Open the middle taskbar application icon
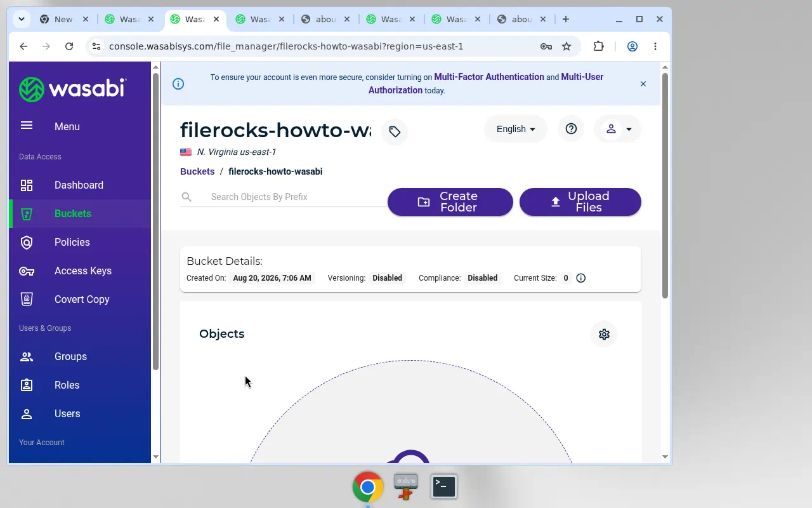The width and height of the screenshot is (812, 508). click(x=406, y=487)
